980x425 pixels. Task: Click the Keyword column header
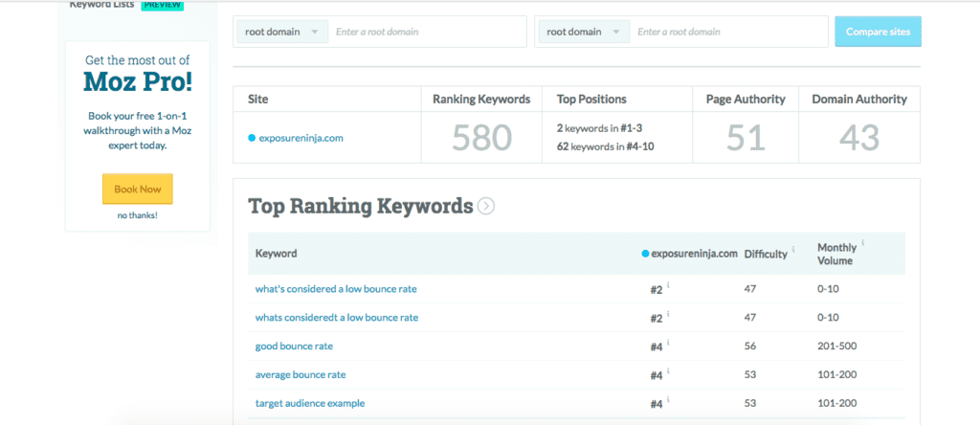click(x=276, y=253)
